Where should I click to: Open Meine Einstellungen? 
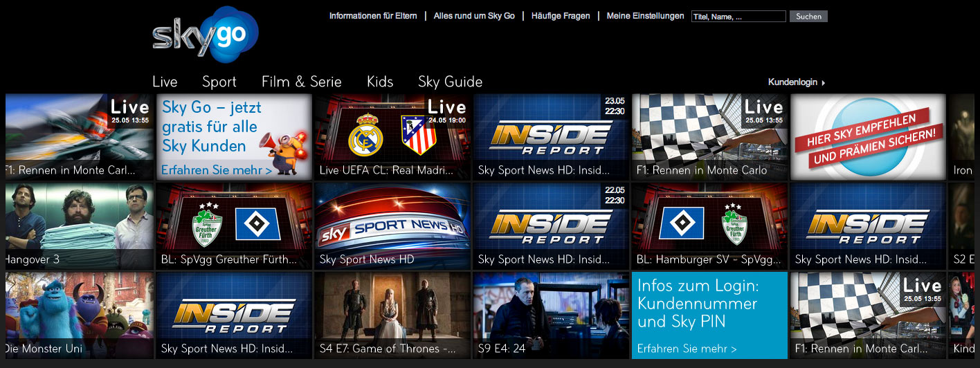[645, 16]
